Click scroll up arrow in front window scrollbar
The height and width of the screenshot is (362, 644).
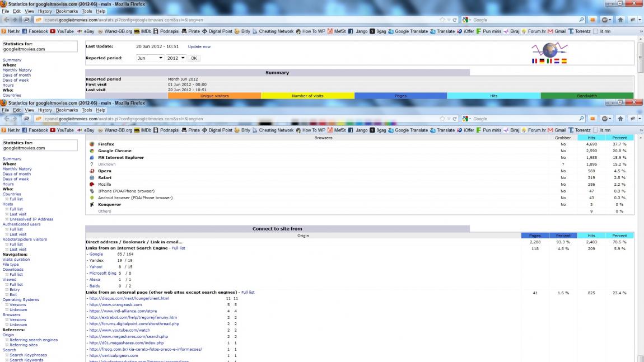point(640,138)
